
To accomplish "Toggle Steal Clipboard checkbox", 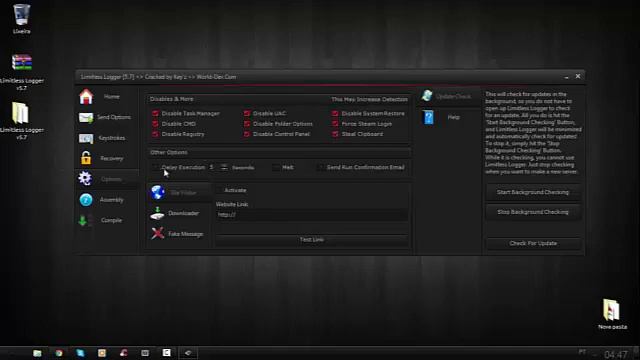I will tap(335, 134).
